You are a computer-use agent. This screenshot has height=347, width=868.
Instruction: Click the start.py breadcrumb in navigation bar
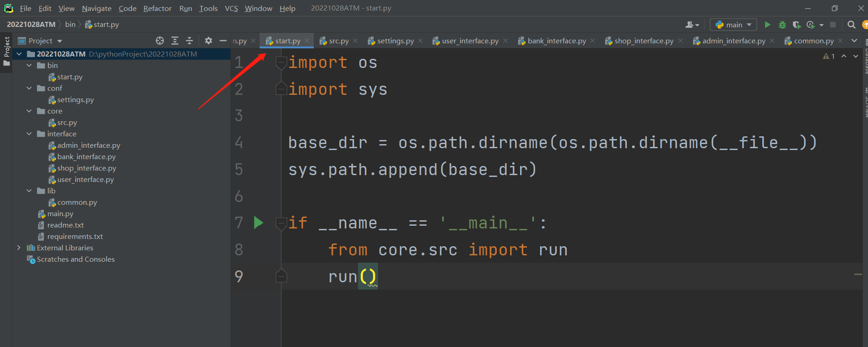click(102, 24)
